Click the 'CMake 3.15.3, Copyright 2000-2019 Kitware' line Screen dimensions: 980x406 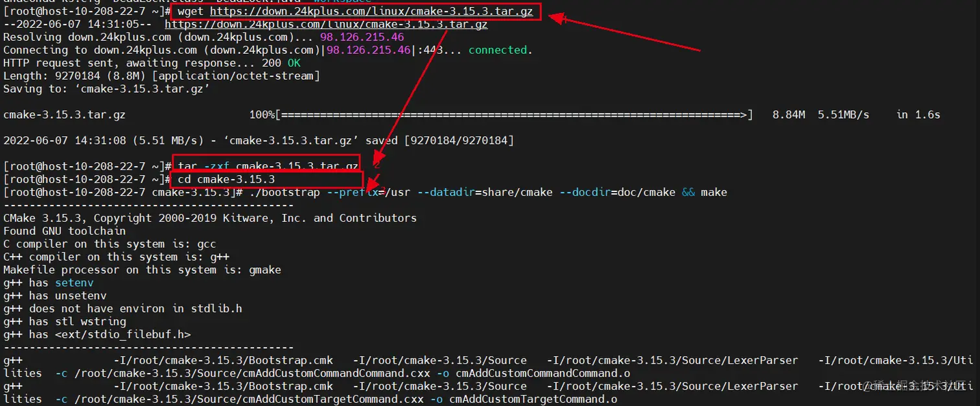[x=210, y=218]
